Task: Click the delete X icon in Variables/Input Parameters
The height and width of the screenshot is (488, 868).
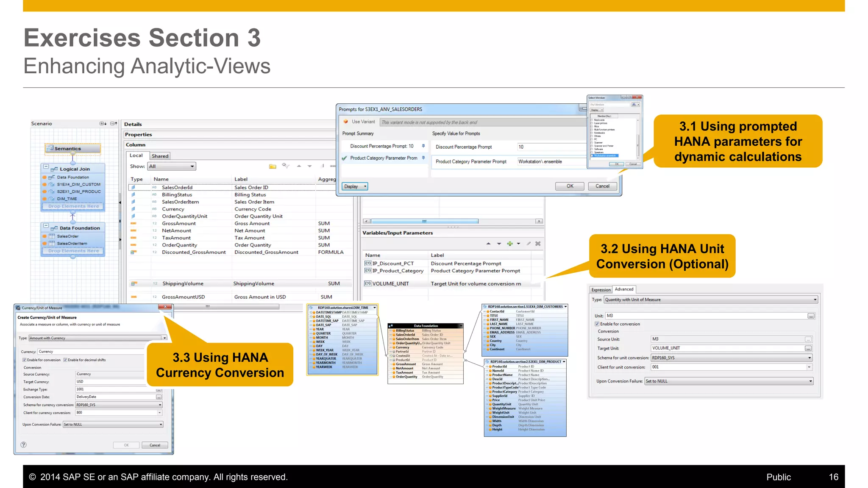Action: pos(538,244)
